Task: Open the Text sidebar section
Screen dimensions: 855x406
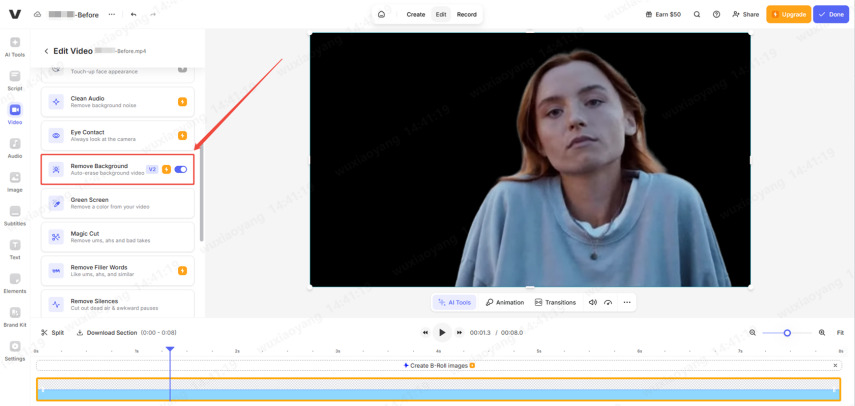Action: pos(15,250)
